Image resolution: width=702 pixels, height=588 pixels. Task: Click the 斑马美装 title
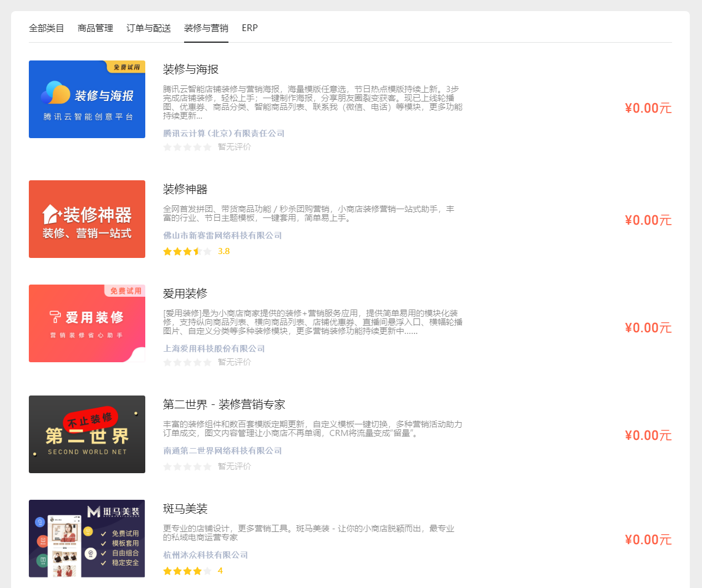185,509
